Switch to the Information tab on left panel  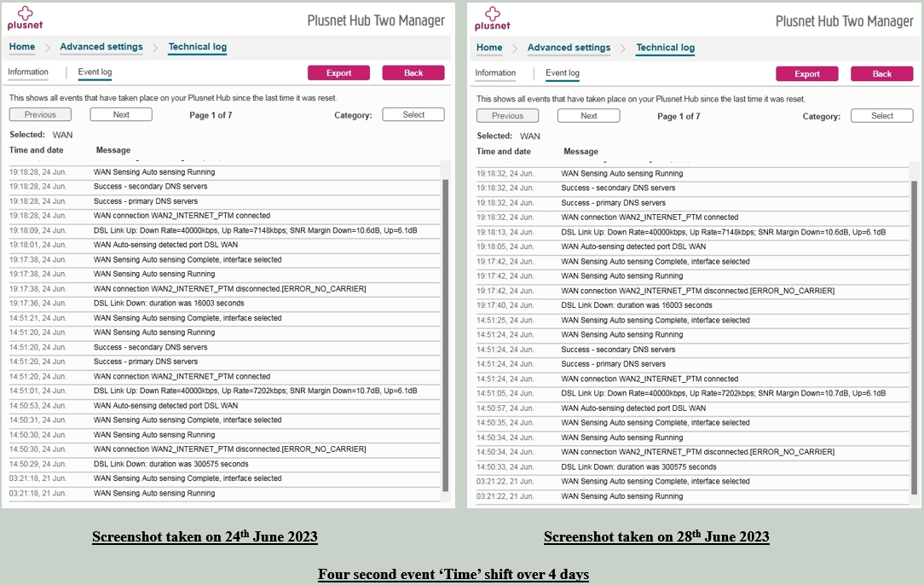point(28,72)
